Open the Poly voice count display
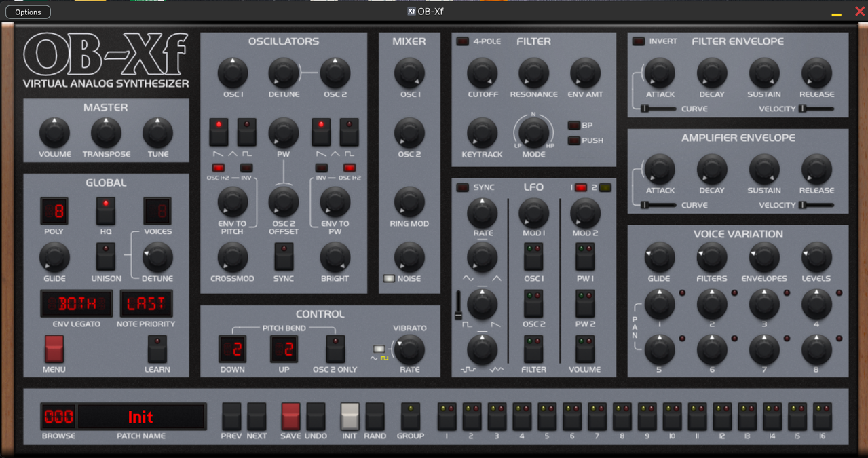868x458 pixels. pyautogui.click(x=54, y=212)
